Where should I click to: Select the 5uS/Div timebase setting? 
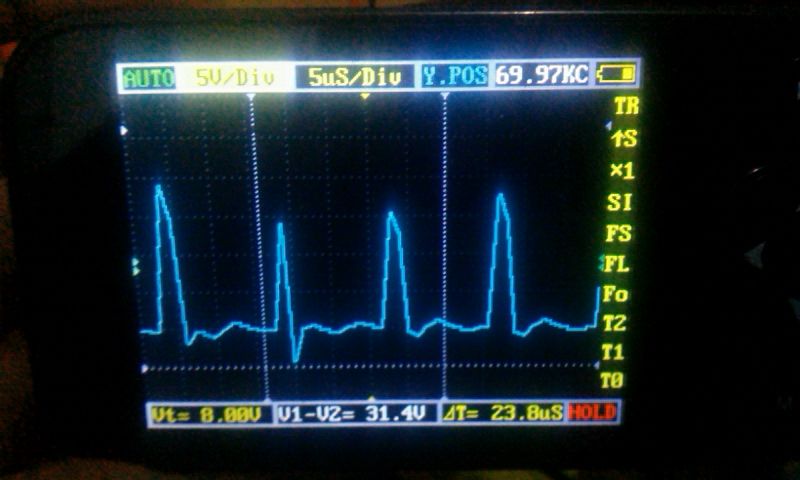[x=355, y=78]
